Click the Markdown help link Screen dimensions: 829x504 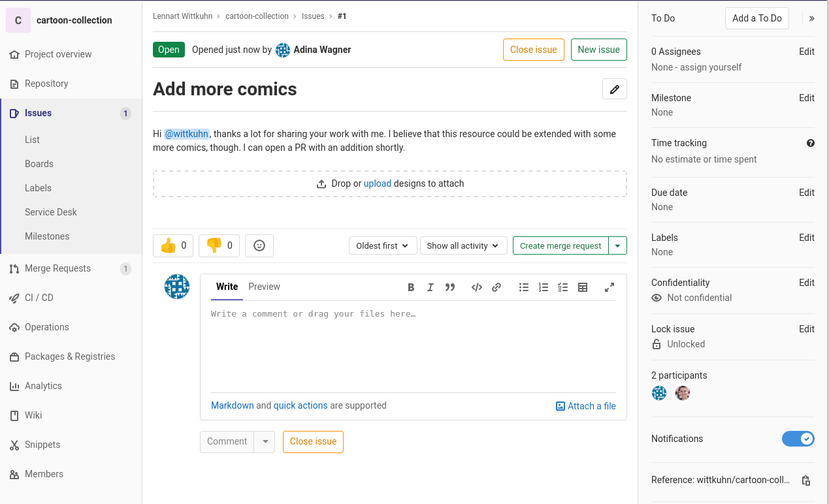(232, 405)
